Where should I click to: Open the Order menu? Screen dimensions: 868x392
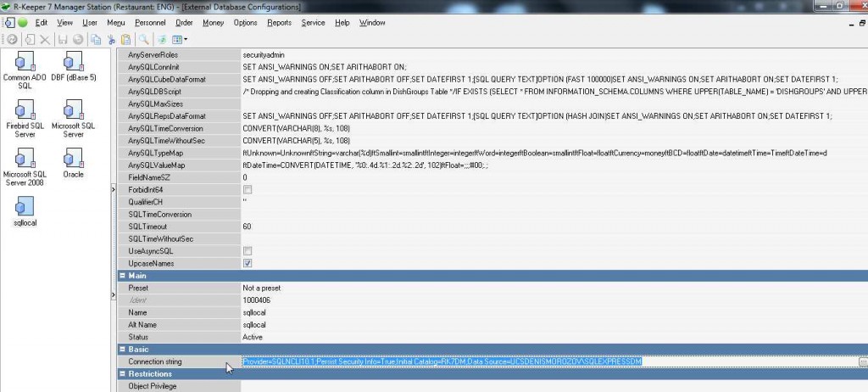click(184, 23)
